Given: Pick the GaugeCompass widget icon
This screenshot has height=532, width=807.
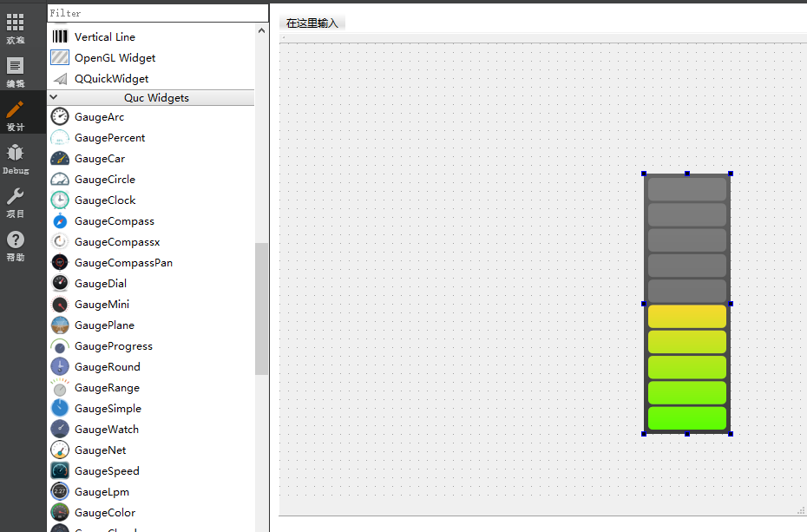Looking at the screenshot, I should pos(59,221).
